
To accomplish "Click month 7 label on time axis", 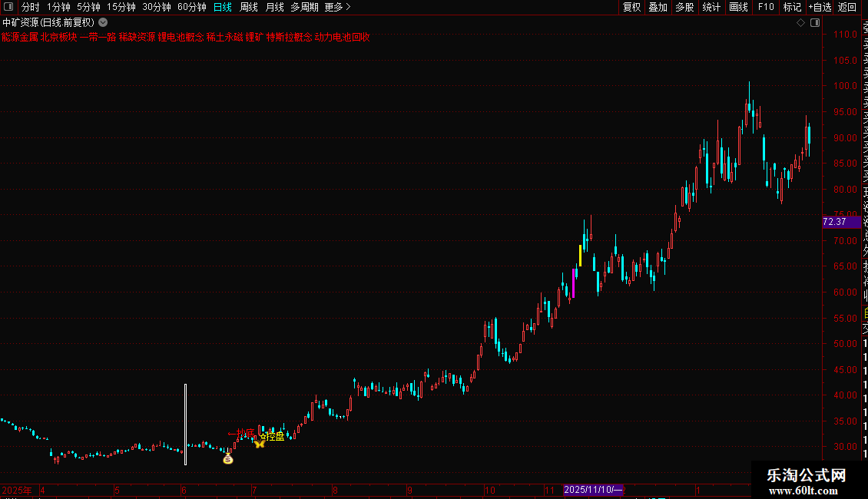I will click(254, 490).
